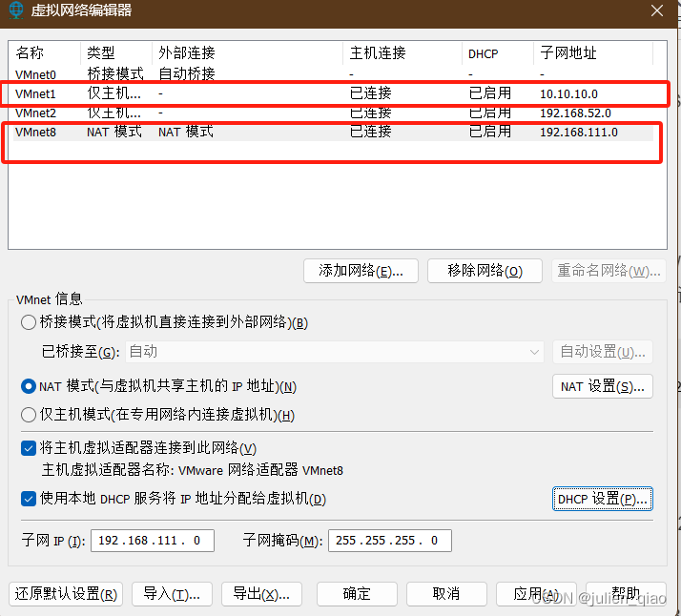Click 导入 button

tap(172, 594)
